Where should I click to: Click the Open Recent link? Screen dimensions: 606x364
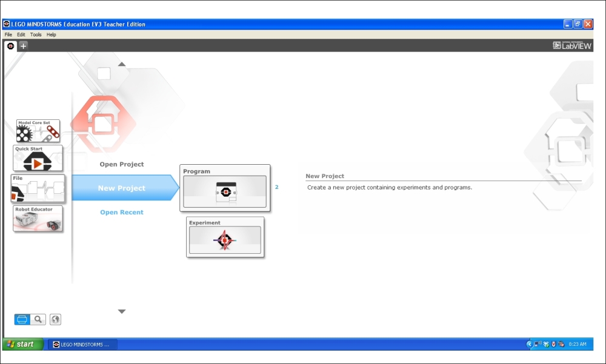click(121, 212)
